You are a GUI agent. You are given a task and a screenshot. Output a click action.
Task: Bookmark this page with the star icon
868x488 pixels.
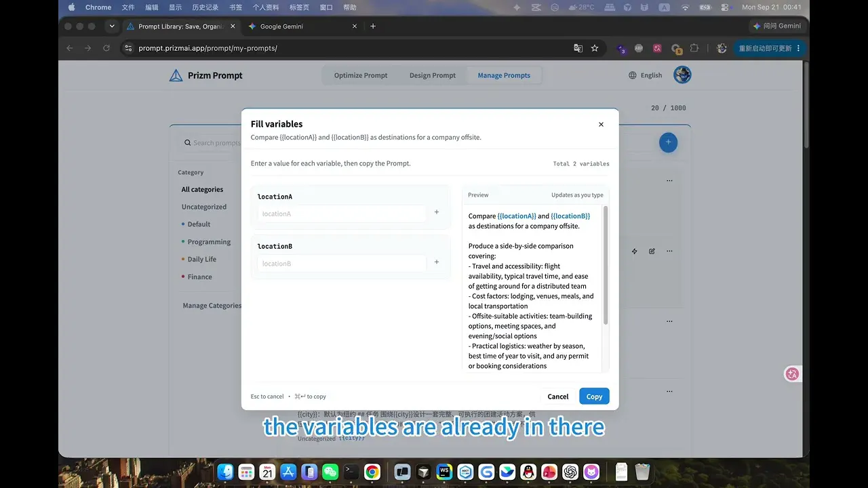[595, 48]
